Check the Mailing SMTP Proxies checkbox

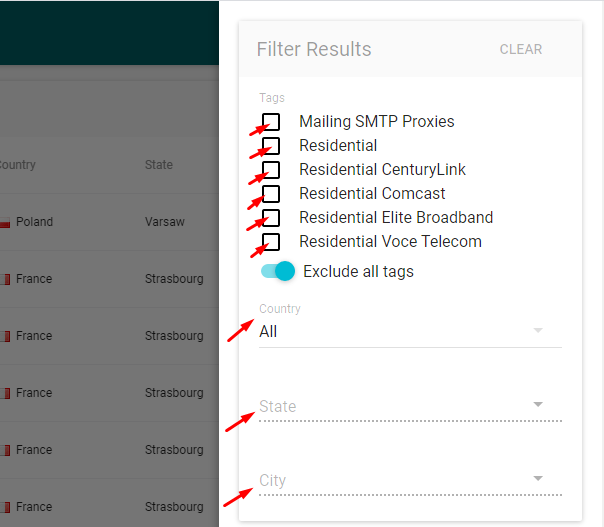pyautogui.click(x=271, y=122)
